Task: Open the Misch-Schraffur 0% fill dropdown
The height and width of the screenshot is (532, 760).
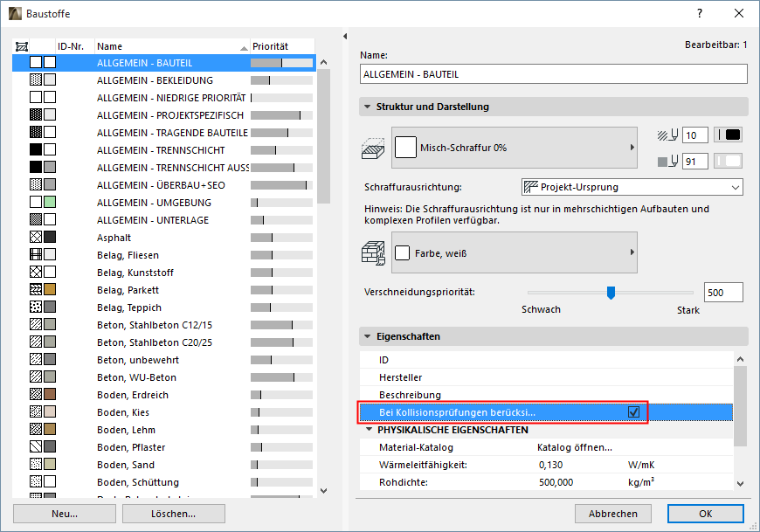Action: click(515, 148)
